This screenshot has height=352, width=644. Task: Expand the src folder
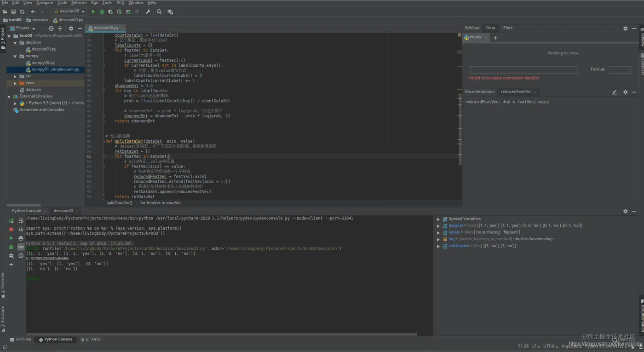click(15, 76)
